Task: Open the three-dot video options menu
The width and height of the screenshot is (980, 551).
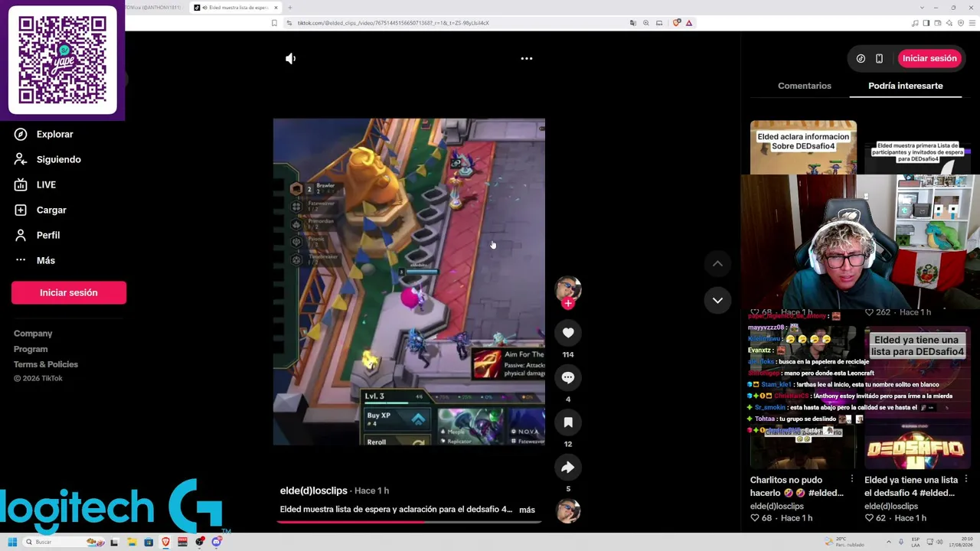Action: pos(527,58)
